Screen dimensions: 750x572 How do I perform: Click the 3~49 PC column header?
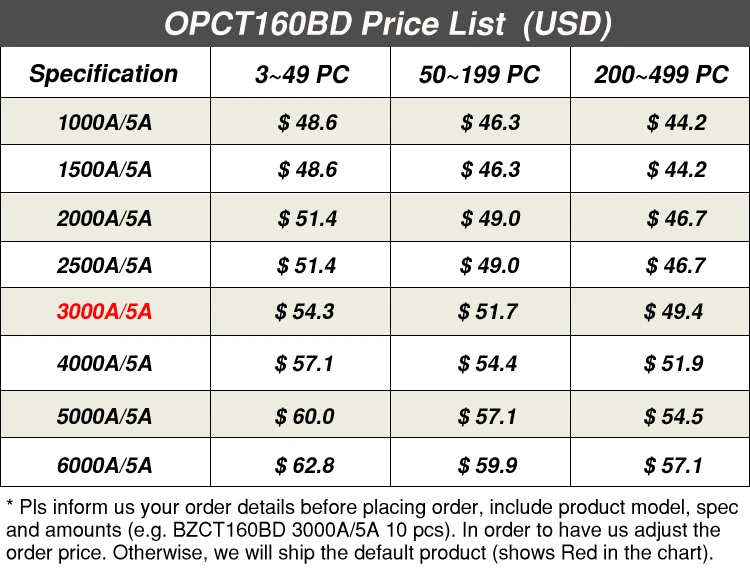click(302, 75)
